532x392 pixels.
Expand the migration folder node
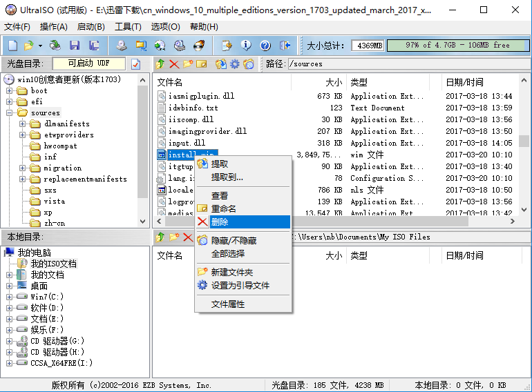tap(22, 168)
